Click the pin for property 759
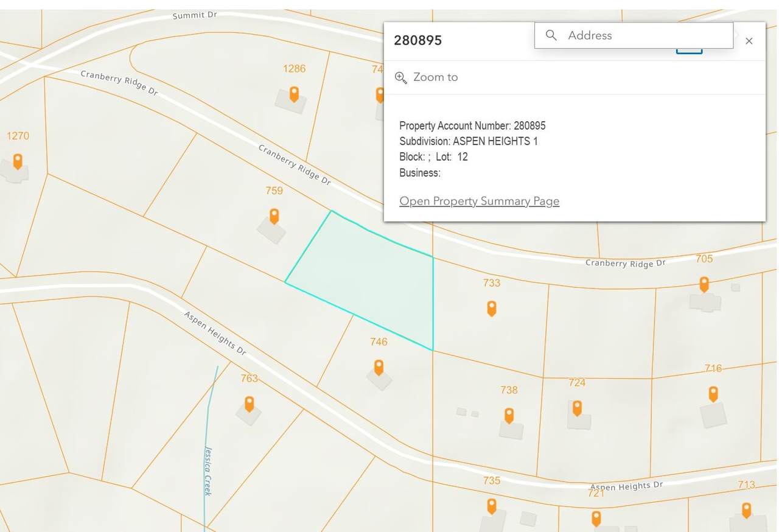 click(x=274, y=216)
